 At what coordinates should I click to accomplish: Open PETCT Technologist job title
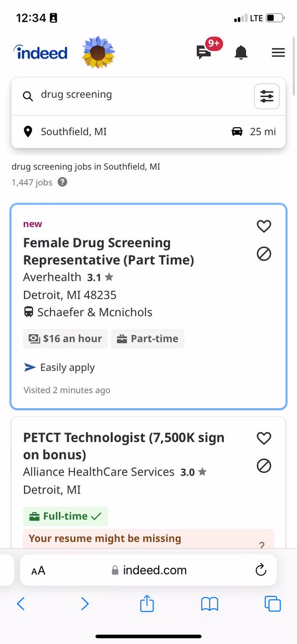click(x=124, y=446)
